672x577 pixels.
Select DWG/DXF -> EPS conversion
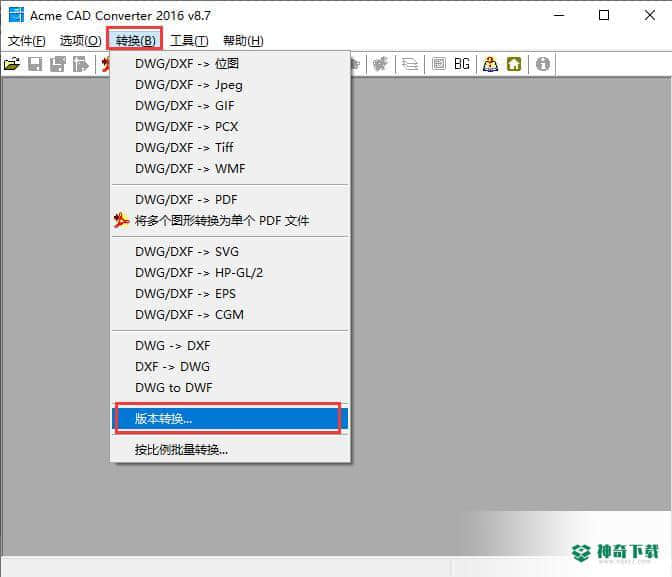tap(230, 293)
